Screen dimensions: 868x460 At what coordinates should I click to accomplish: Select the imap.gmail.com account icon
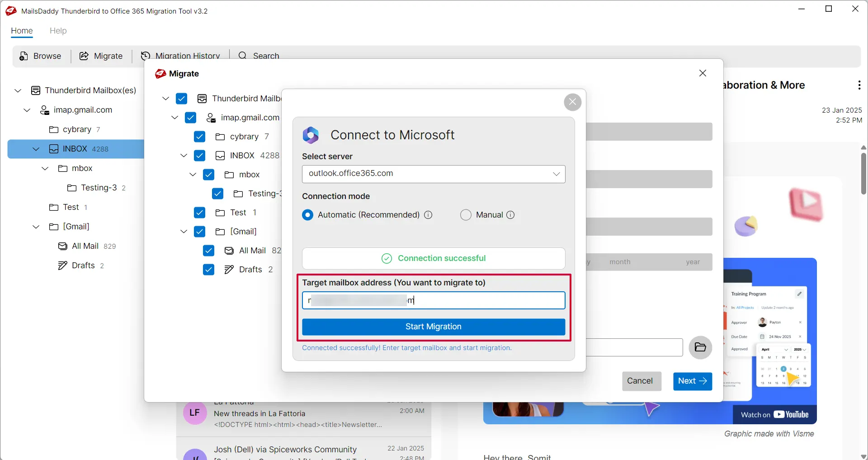(x=45, y=109)
